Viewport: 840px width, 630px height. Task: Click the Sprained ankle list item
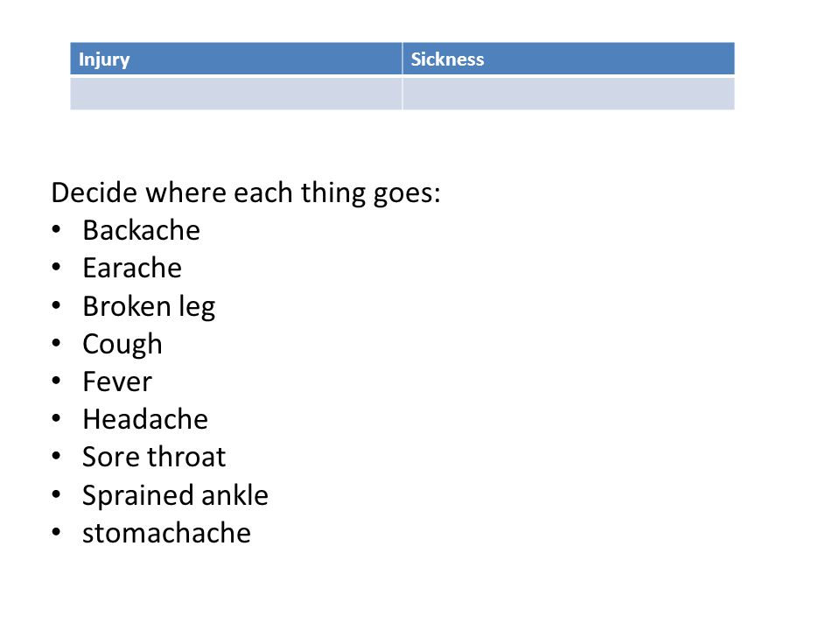coord(175,495)
